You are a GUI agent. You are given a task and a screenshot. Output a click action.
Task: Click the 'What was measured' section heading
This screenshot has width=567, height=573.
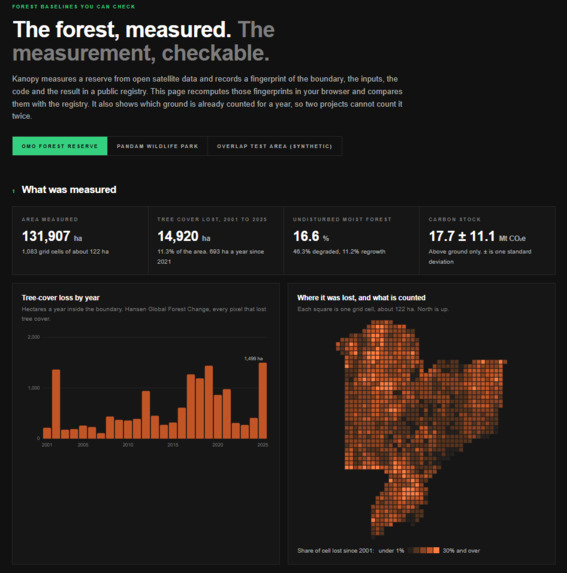[x=69, y=190]
